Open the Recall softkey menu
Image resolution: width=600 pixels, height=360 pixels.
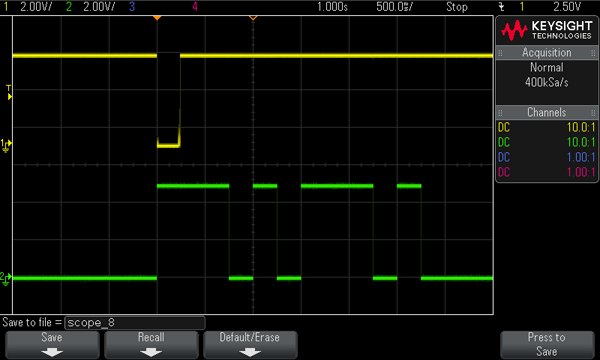click(x=151, y=345)
